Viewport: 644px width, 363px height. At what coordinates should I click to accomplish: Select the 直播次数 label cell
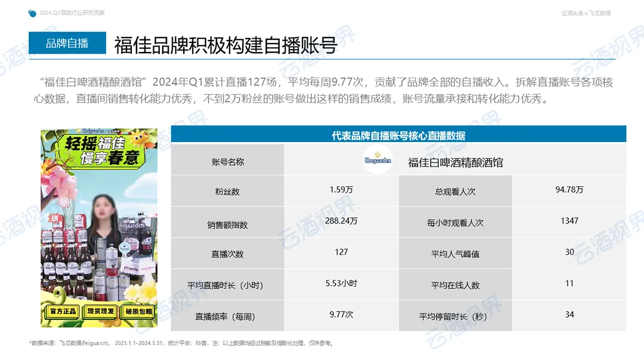(228, 254)
